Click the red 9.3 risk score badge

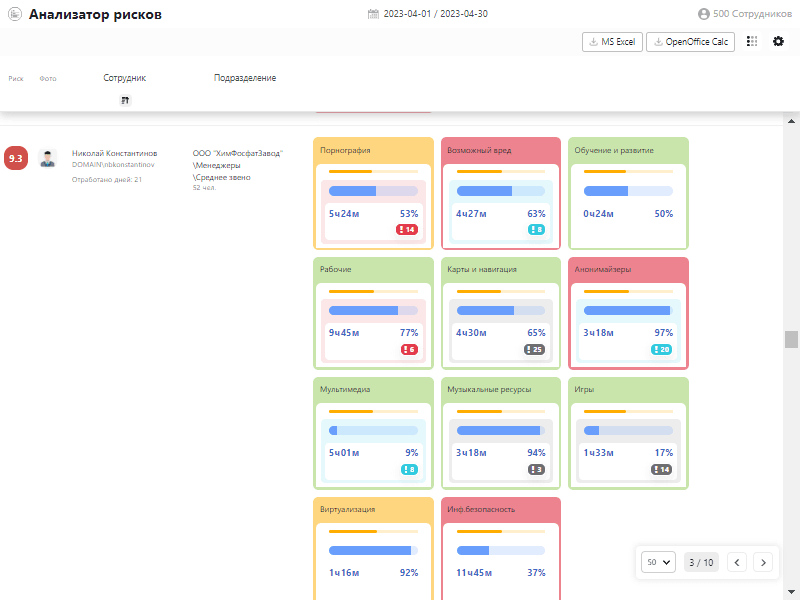[x=16, y=158]
